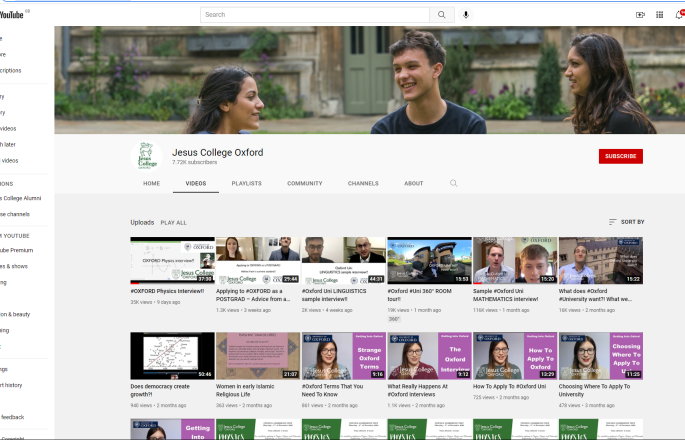Switch to the Community tab
Viewport: 685px width, 440px height.
pos(304,184)
